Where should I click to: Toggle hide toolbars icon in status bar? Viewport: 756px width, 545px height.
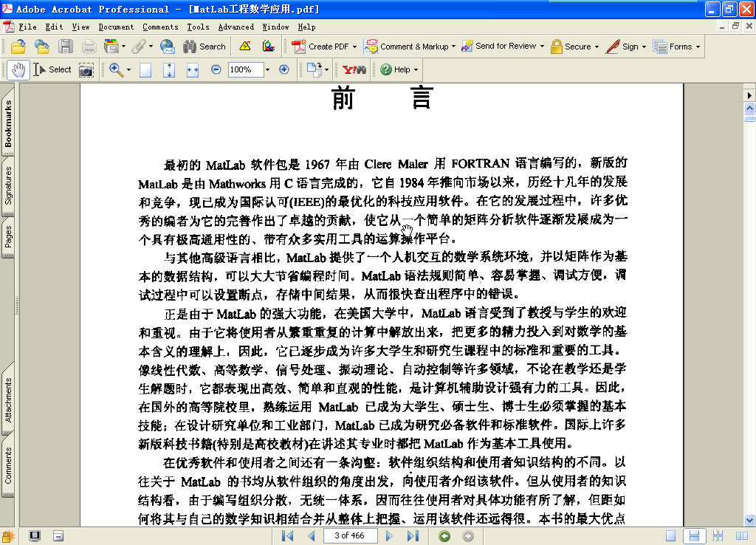click(58, 536)
